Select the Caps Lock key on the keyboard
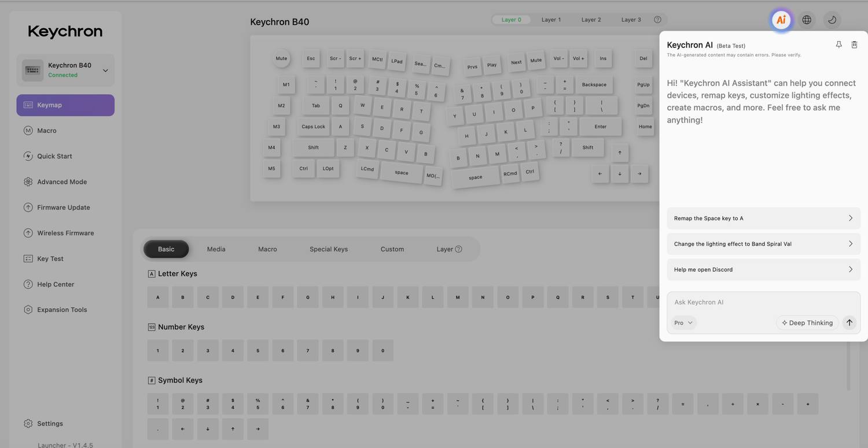868x448 pixels. coord(313,127)
